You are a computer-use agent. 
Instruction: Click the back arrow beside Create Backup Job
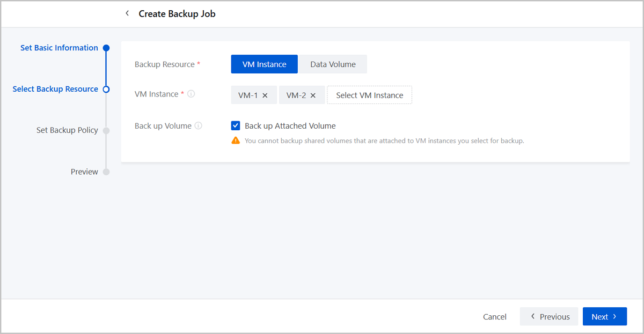pos(127,13)
